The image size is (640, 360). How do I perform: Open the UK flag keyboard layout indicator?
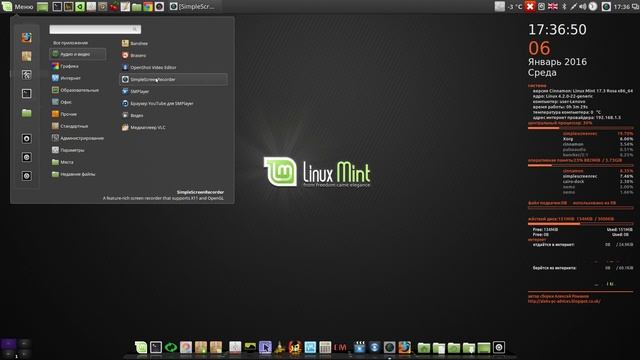[553, 7]
